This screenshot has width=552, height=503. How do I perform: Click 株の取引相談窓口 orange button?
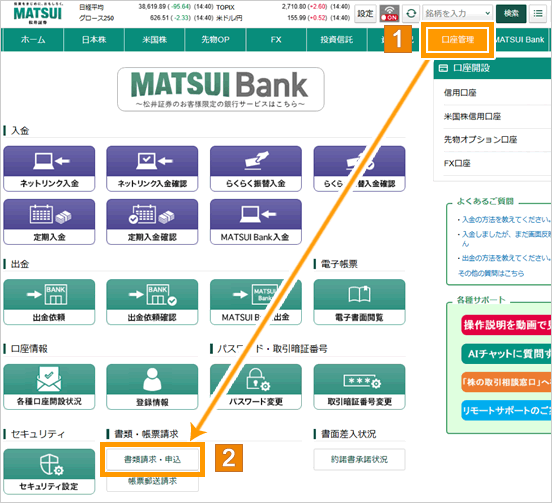506,382
